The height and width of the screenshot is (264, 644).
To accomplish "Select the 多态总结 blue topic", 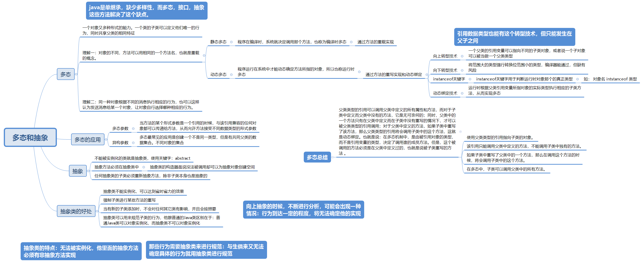I will (317, 157).
